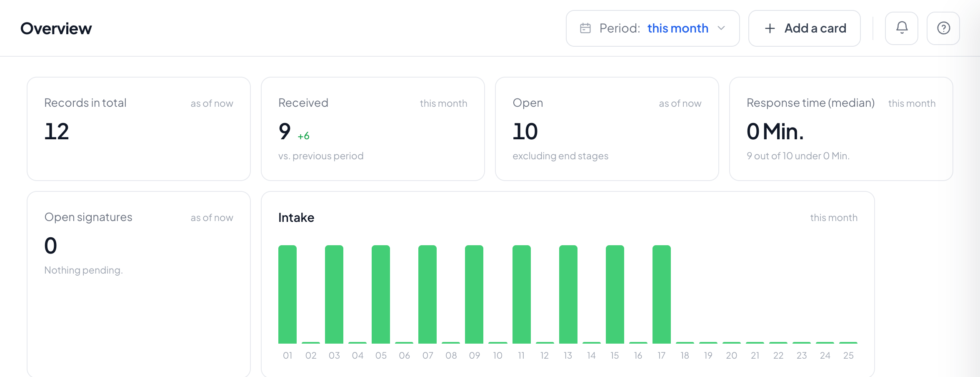Select the Intake bar for day 13
Screen dimensions: 980x377
pyautogui.click(x=568, y=294)
